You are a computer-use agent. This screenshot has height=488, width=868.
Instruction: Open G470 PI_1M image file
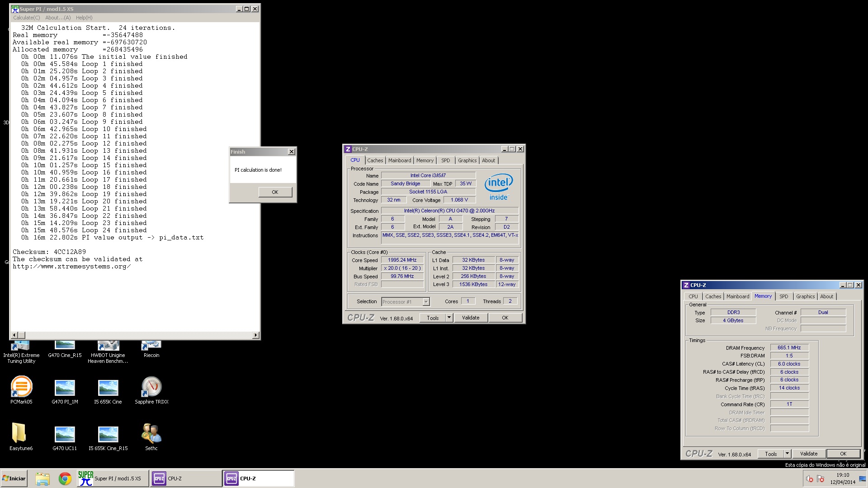pyautogui.click(x=65, y=391)
